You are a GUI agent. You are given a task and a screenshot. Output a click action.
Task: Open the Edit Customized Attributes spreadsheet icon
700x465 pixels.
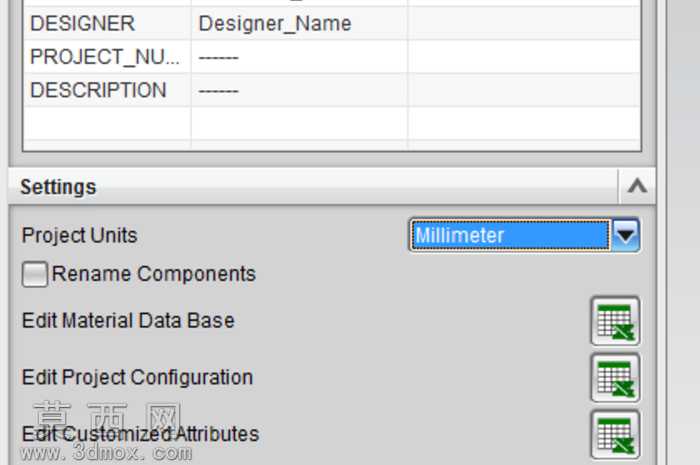[615, 435]
